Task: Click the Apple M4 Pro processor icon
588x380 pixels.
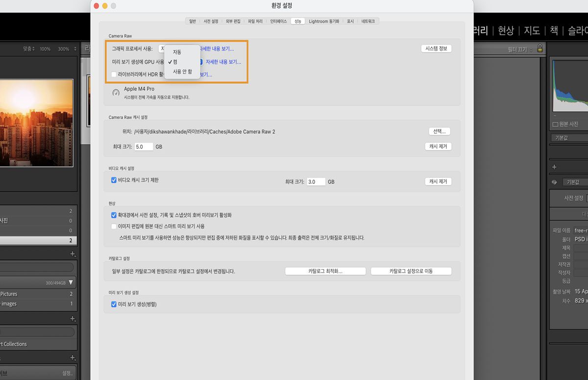Action: tap(116, 92)
